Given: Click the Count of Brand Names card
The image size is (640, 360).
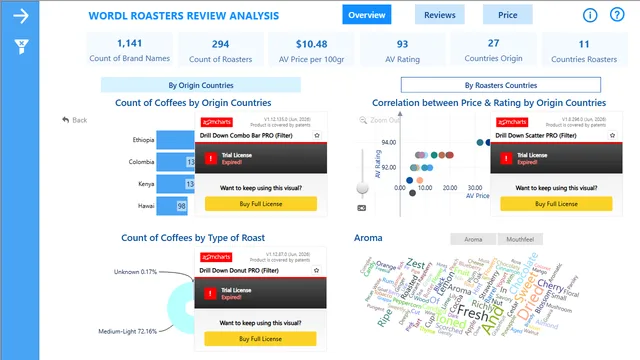Looking at the screenshot, I should tap(129, 49).
